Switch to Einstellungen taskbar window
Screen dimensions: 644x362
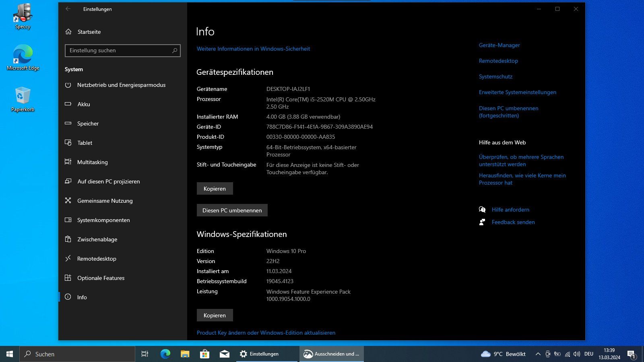click(x=267, y=354)
